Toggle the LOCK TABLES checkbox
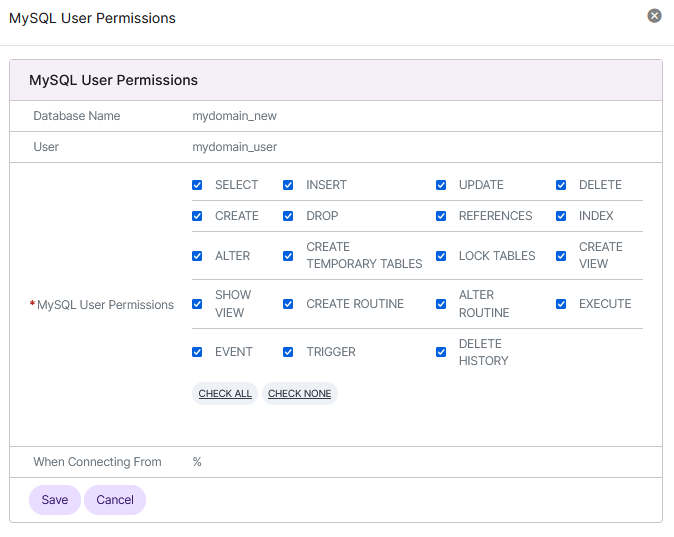 coord(441,256)
